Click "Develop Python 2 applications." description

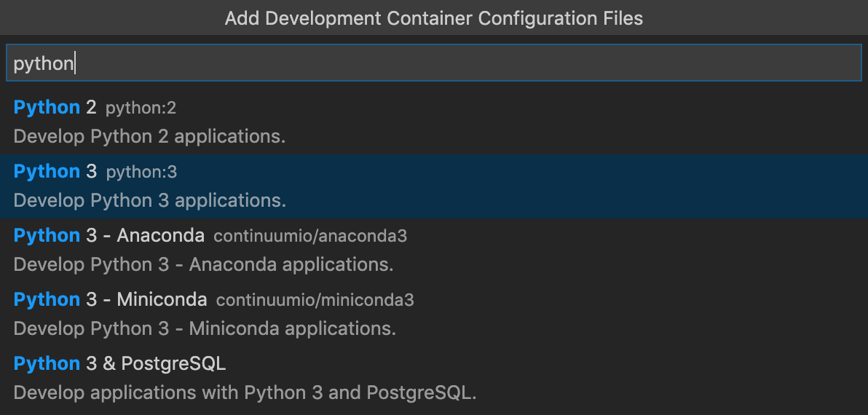(149, 137)
